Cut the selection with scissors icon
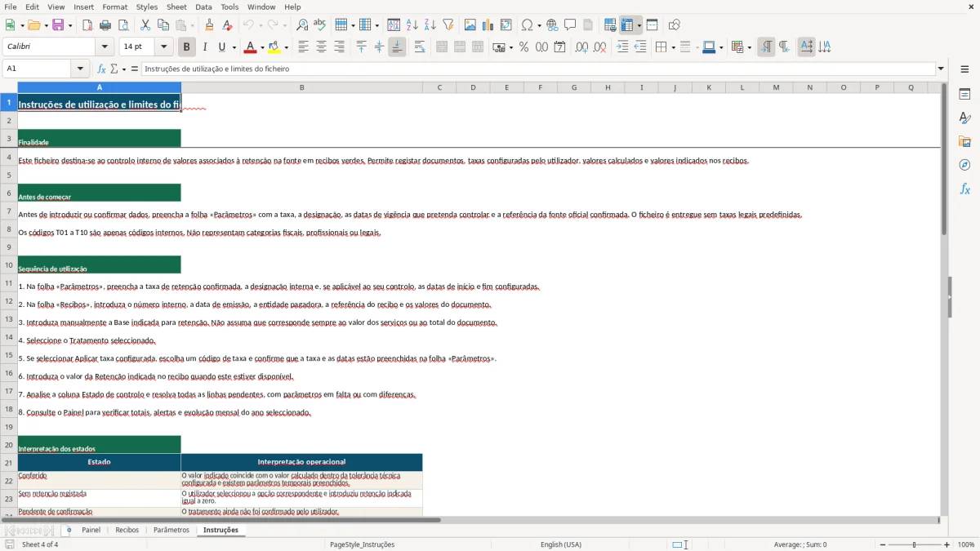The width and height of the screenshot is (980, 551). (145, 25)
